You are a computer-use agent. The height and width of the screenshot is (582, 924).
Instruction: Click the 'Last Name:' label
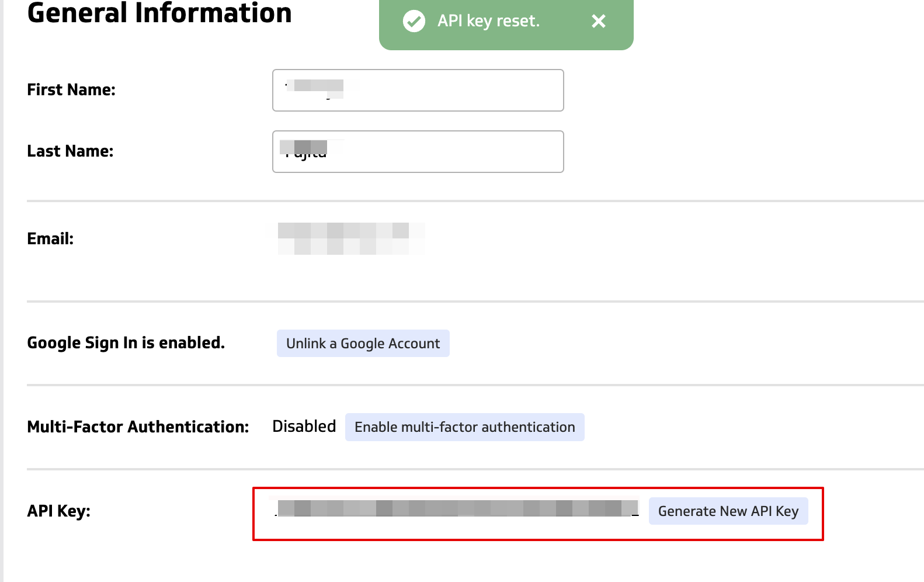click(70, 151)
